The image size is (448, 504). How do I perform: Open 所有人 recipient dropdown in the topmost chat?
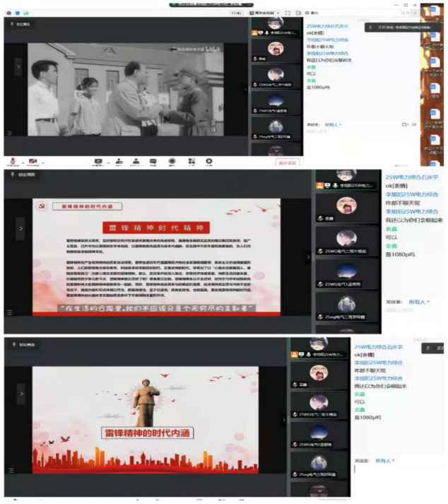pos(332,124)
